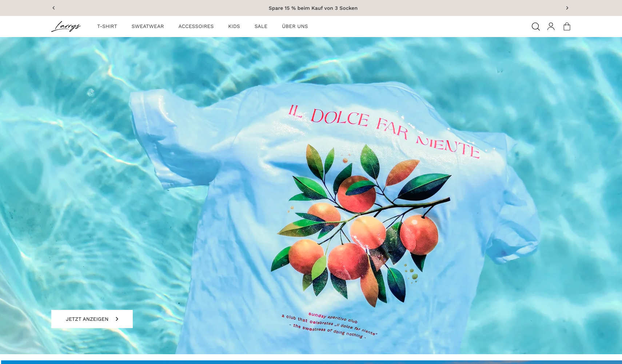
Task: Visit the ÜBER UNS page
Action: [x=295, y=27]
